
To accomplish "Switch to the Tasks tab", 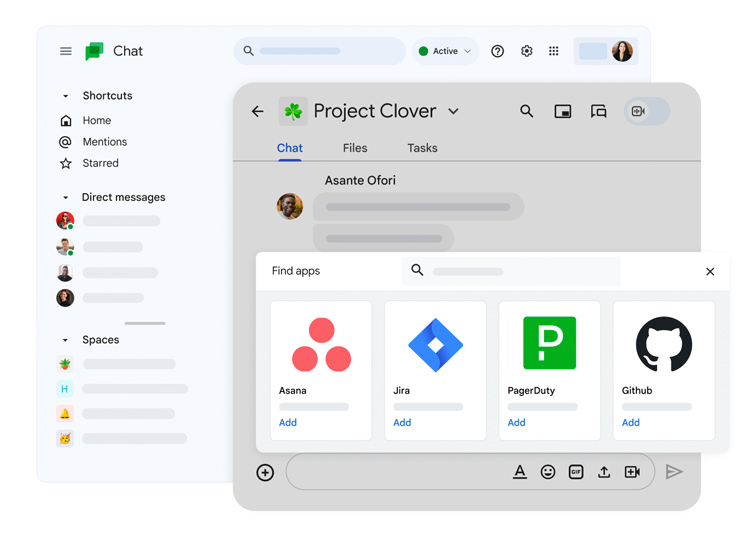I will pos(422,148).
